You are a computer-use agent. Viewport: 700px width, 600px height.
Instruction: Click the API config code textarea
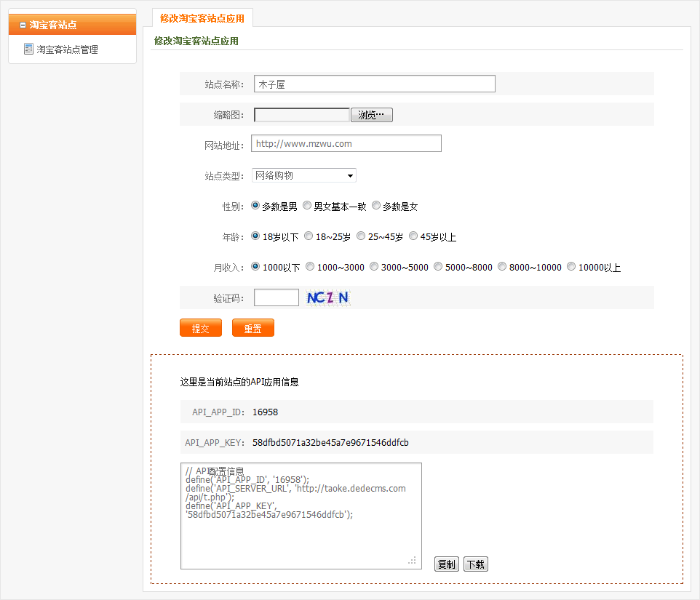[301, 516]
